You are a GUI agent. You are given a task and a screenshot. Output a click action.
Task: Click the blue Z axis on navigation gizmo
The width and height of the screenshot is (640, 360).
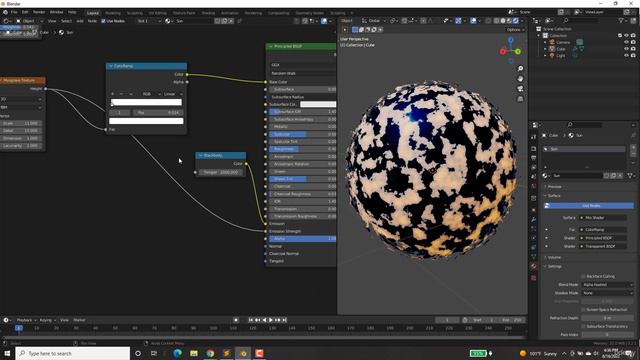click(511, 40)
